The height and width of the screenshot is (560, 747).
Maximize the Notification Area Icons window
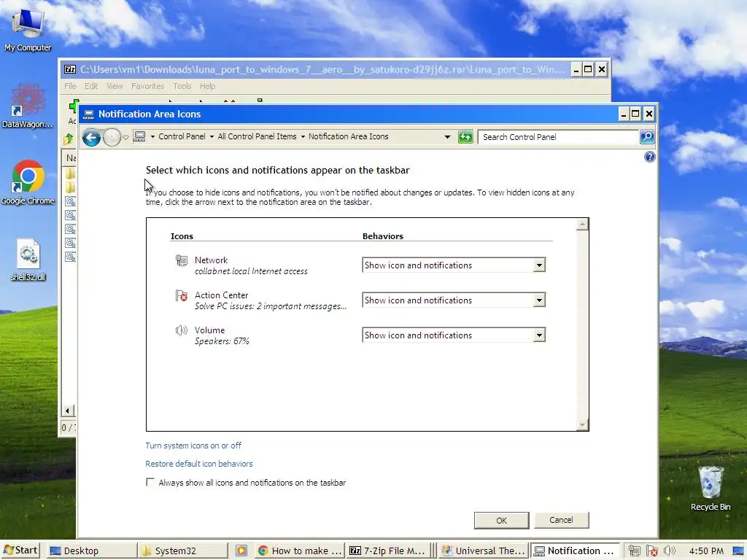(635, 114)
